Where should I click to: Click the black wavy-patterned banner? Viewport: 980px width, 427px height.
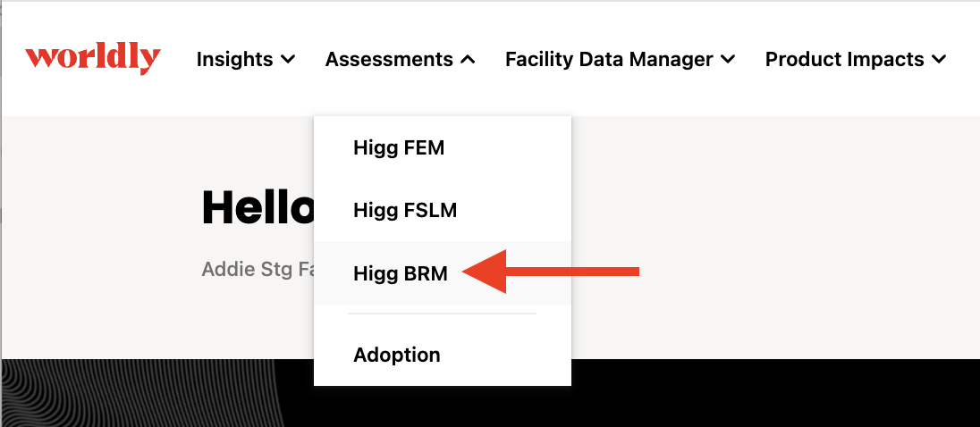click(775, 393)
